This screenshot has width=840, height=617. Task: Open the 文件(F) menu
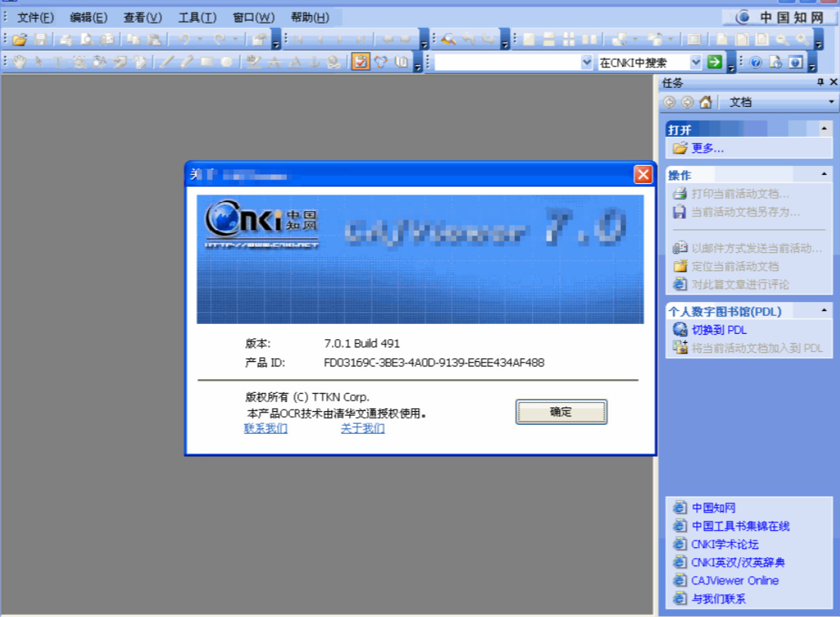[36, 17]
